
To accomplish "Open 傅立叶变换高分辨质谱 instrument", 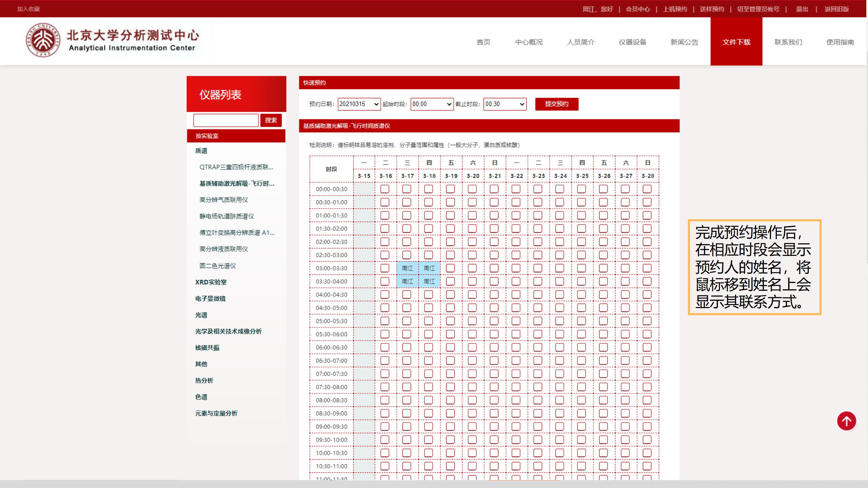I will pyautogui.click(x=237, y=232).
